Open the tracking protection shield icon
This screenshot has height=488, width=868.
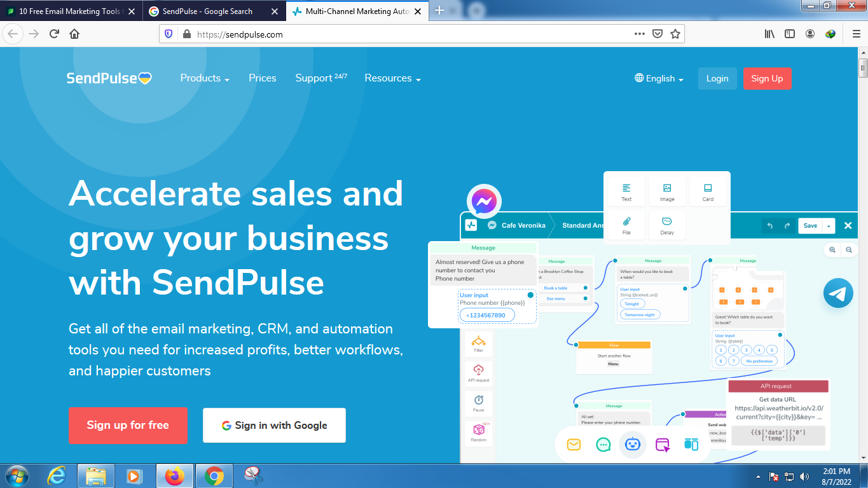pyautogui.click(x=169, y=34)
